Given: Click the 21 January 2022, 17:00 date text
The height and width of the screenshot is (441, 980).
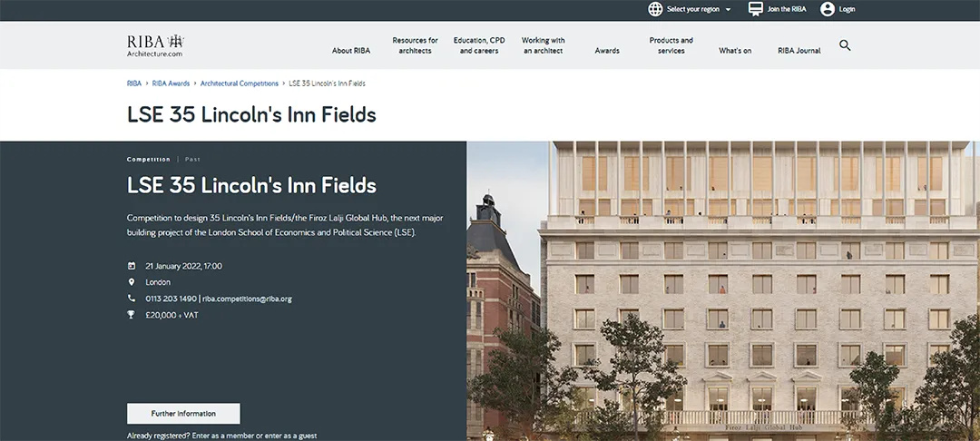Looking at the screenshot, I should [183, 266].
